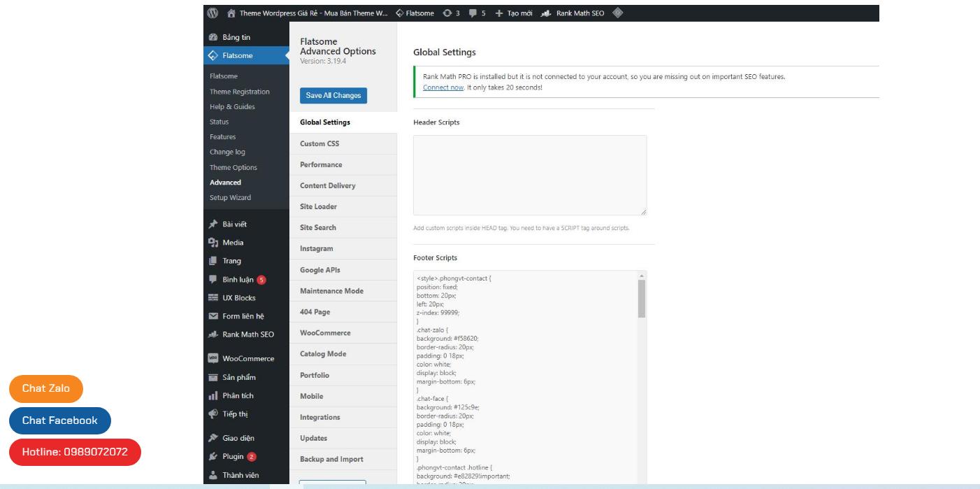Click the Thành viên user icon
The image size is (980, 489).
tap(215, 475)
